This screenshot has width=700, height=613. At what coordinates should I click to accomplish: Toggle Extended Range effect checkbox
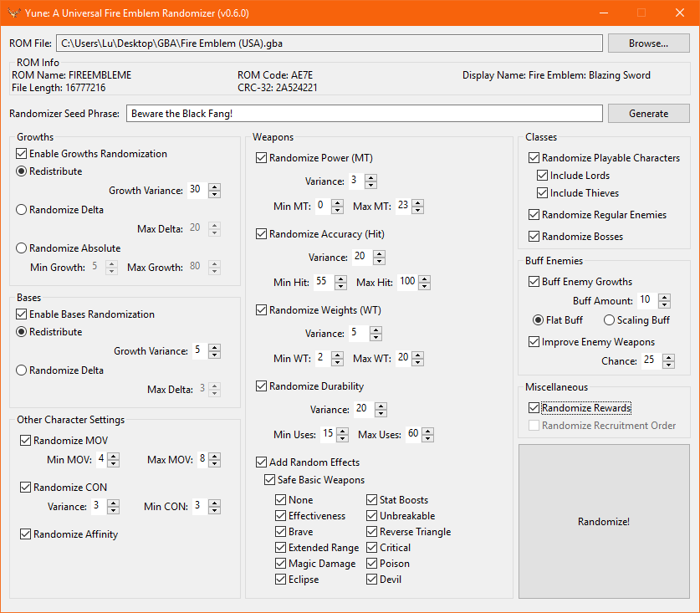(x=280, y=548)
